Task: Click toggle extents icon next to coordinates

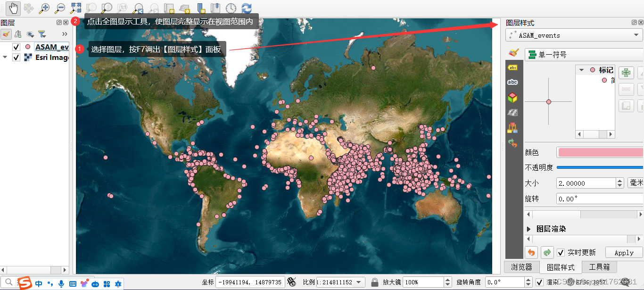Action: tap(291, 282)
